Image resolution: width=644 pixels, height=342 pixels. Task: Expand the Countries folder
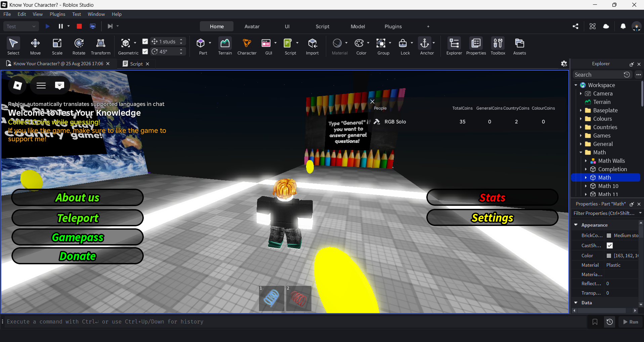[x=581, y=127]
